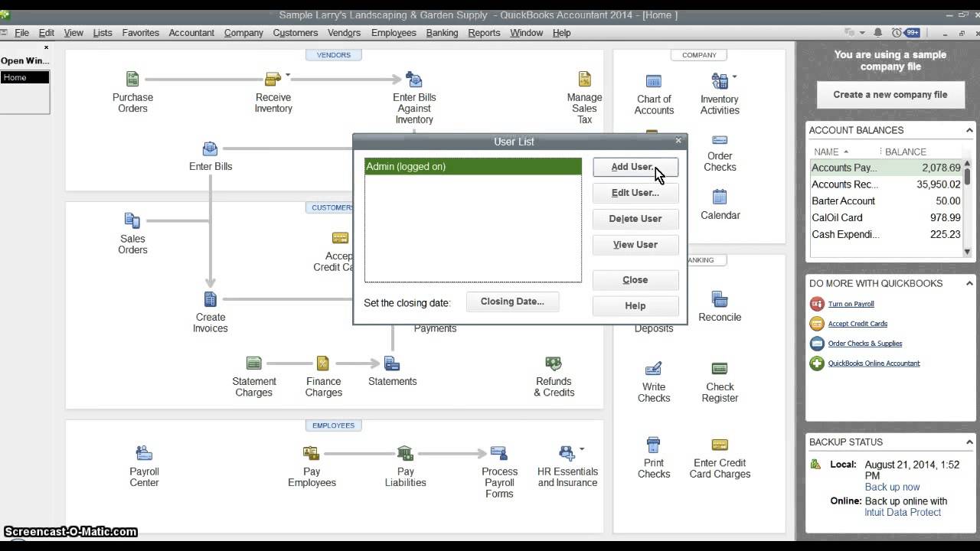980x551 pixels.
Task: Click the Check Register icon
Action: [x=719, y=368]
